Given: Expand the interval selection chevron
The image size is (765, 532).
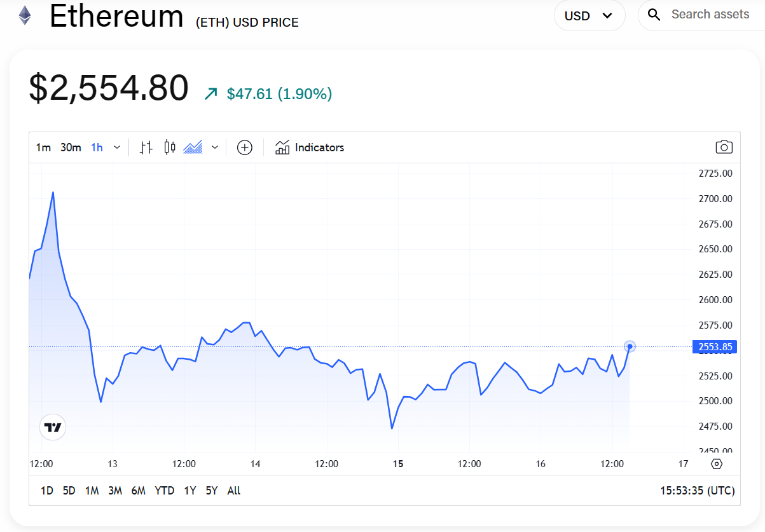Looking at the screenshot, I should 116,147.
